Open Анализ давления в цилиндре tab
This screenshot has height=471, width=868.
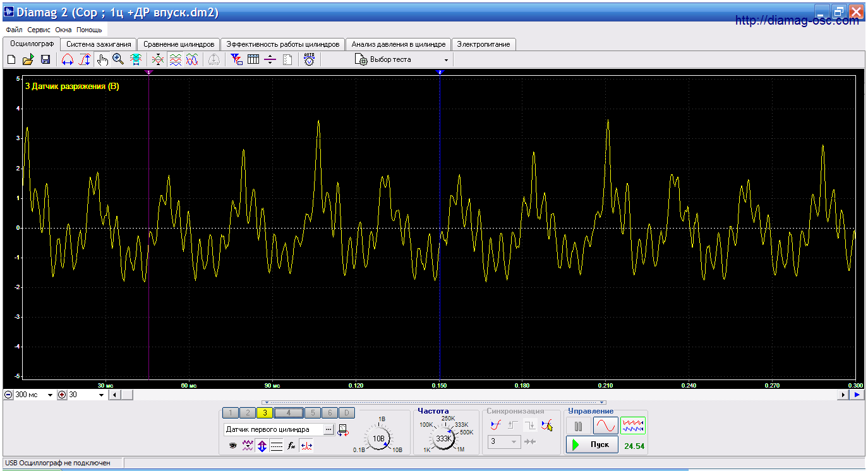[x=399, y=44]
